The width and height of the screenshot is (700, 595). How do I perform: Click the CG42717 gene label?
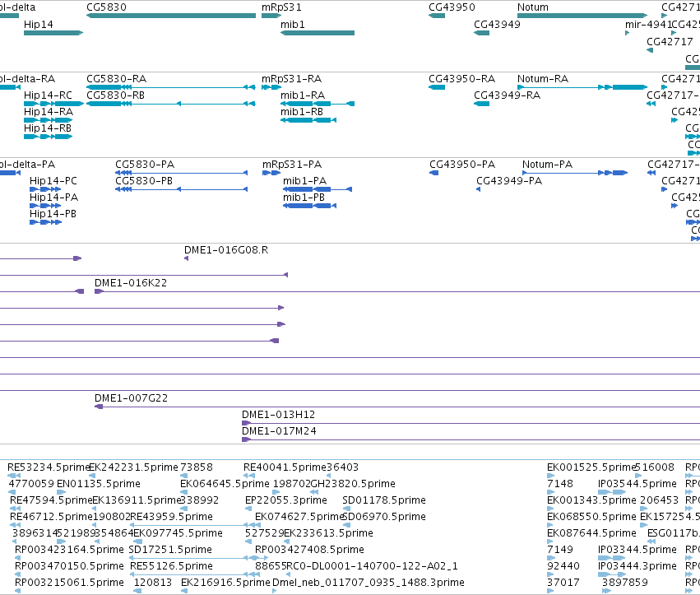click(x=670, y=41)
